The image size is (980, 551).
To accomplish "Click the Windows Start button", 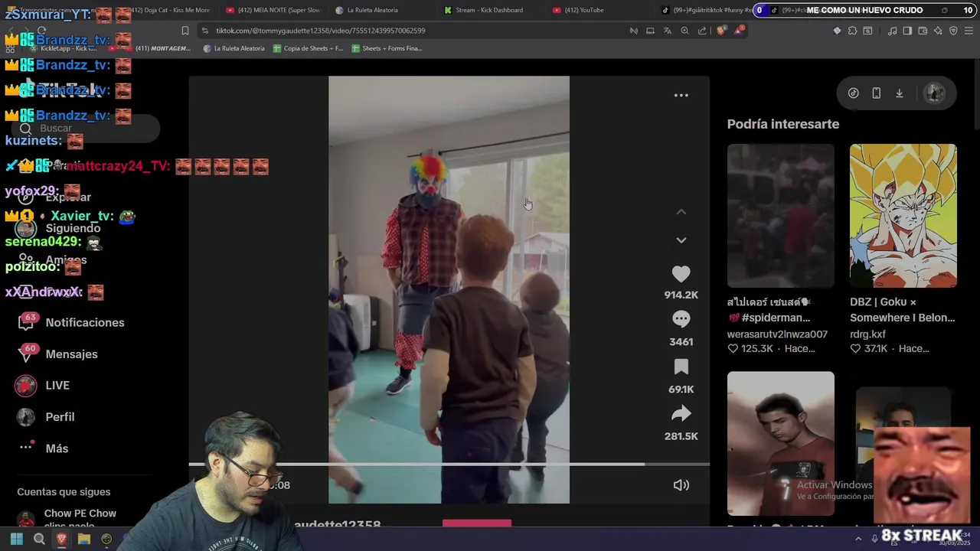I will 16,539.
